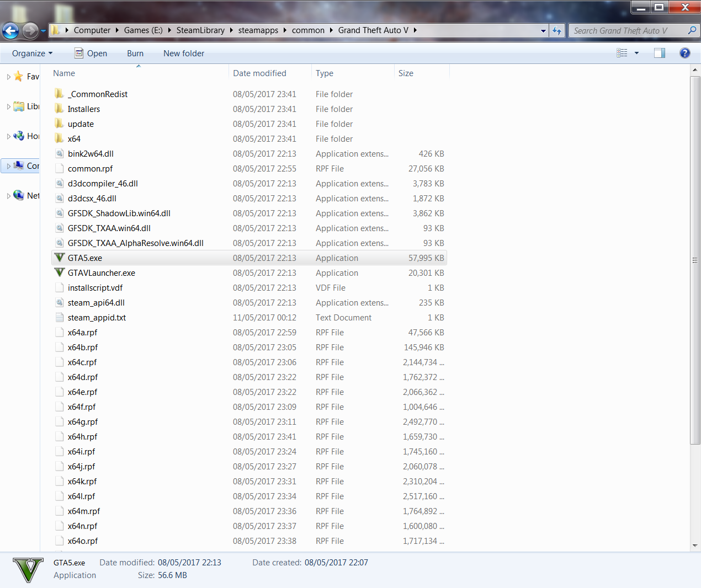Select SteamLibrary in the breadcrumb
The image size is (701, 588).
tap(200, 30)
